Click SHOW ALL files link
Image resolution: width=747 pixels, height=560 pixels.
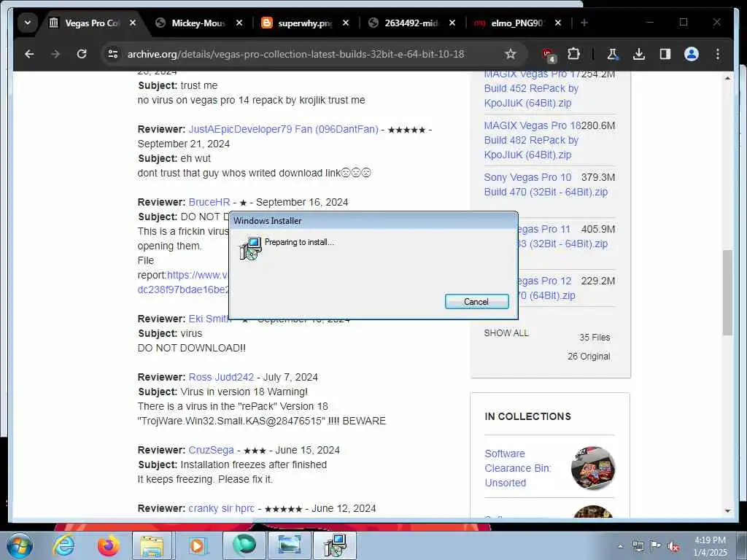coord(506,332)
